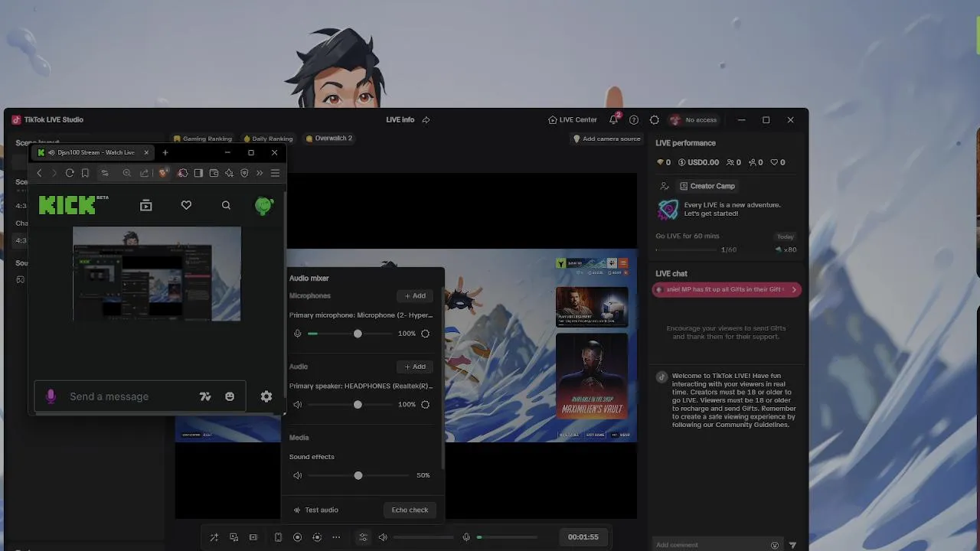Expand the Gifts banner chevron in LIVE chat
The width and height of the screenshot is (980, 551).
pyautogui.click(x=794, y=289)
